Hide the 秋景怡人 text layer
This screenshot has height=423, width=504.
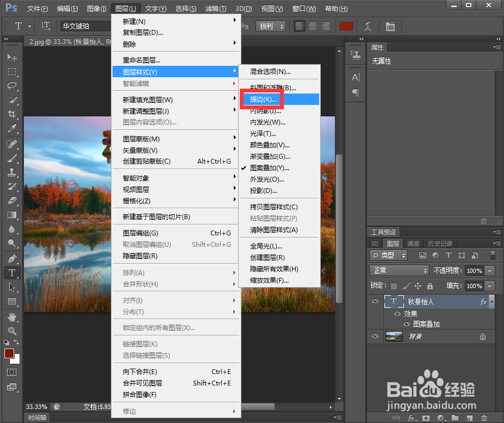[375, 301]
